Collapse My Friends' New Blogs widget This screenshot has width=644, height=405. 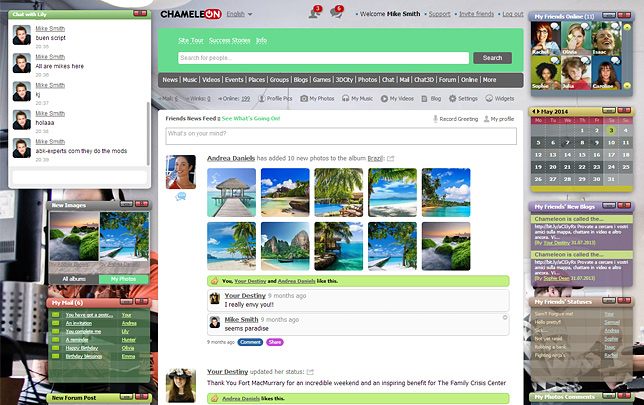click(609, 205)
